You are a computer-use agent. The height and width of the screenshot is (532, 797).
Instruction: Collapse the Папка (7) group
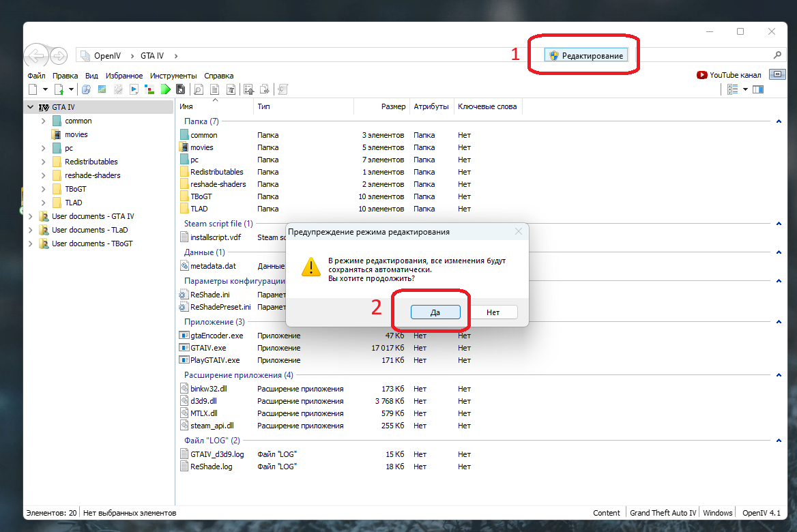[x=779, y=121]
